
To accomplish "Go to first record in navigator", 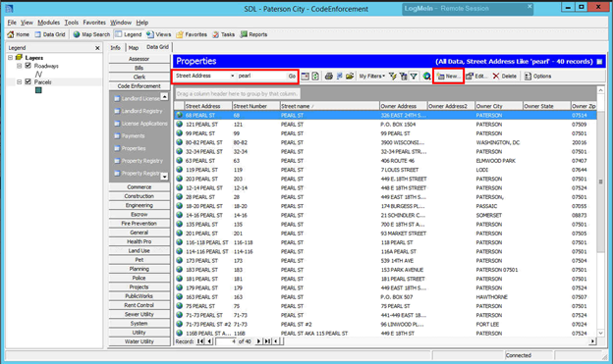I will tap(200, 341).
